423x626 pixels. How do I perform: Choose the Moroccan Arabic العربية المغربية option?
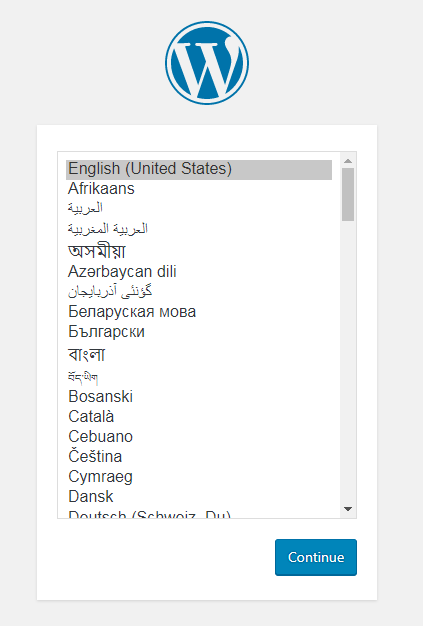199,229
